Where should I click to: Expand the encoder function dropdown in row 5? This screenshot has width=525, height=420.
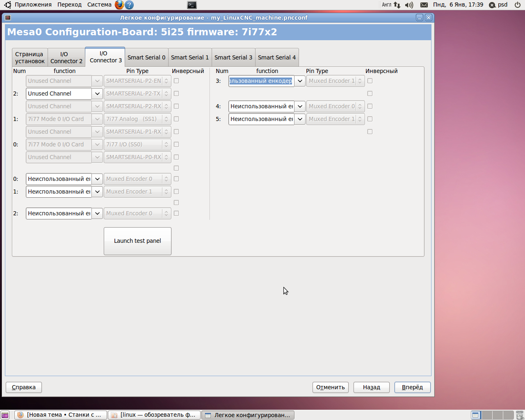(x=300, y=119)
